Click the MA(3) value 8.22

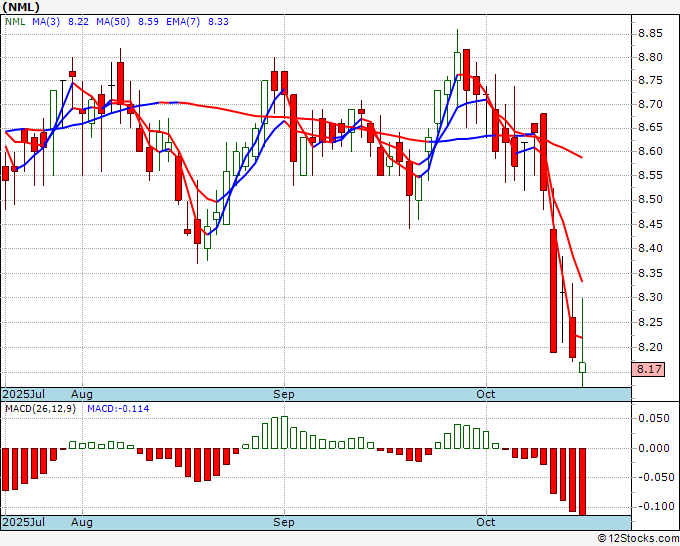78,22
